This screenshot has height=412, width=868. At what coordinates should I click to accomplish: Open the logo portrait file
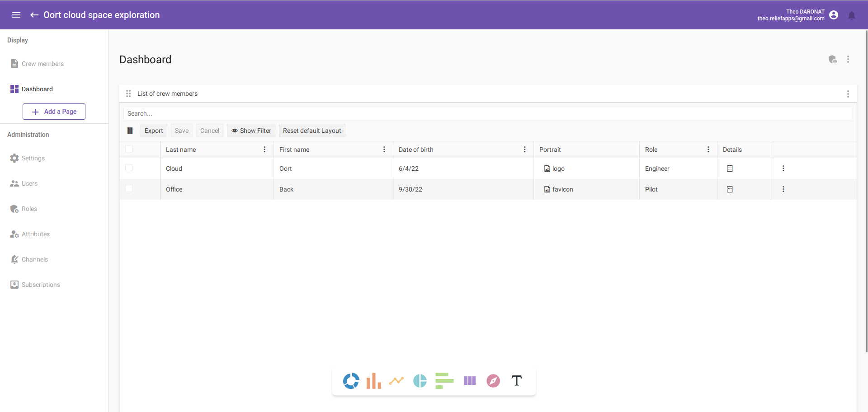click(x=554, y=169)
